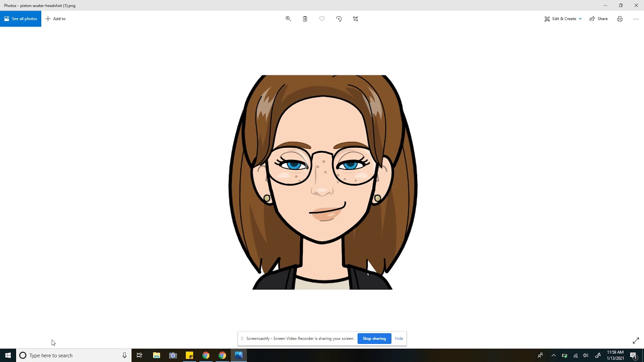The width and height of the screenshot is (644, 362).
Task: Open File Explorer from the taskbar
Action: click(156, 355)
